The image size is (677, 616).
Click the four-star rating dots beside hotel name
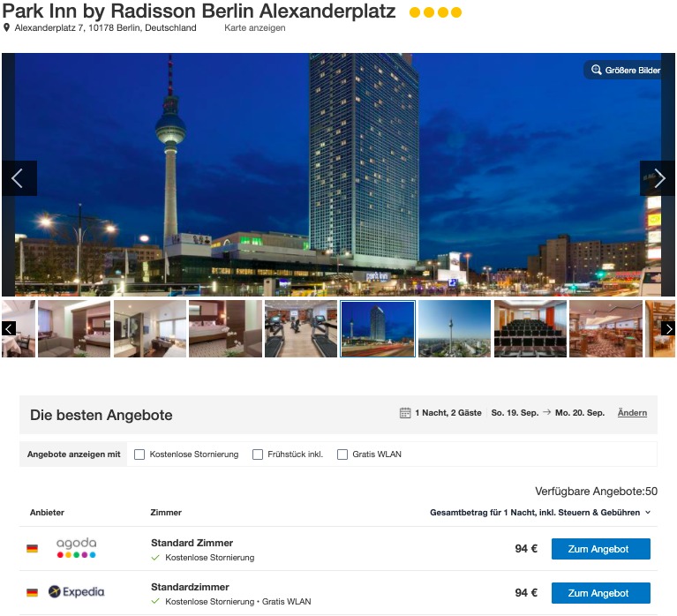click(x=435, y=12)
